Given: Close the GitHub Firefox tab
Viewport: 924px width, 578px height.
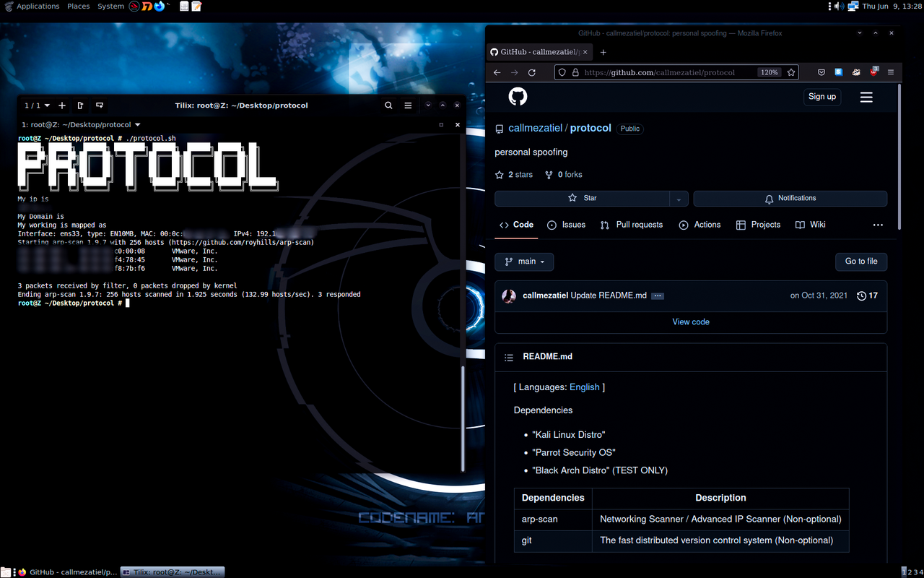Looking at the screenshot, I should click(x=585, y=52).
